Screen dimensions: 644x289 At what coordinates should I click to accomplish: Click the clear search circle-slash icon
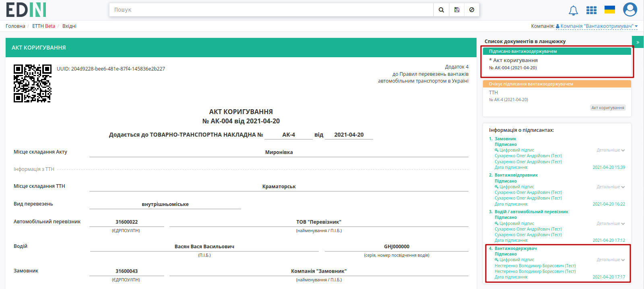coord(472,10)
